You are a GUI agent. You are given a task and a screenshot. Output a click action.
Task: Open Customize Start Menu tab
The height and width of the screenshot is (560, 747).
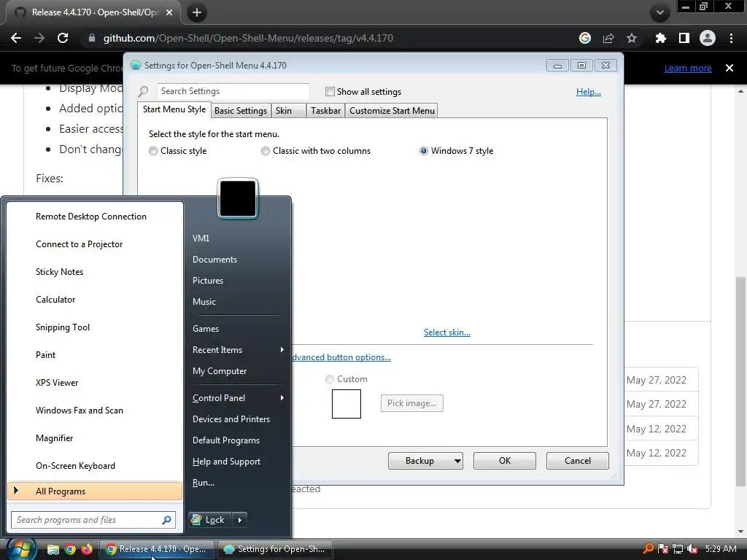[392, 111]
